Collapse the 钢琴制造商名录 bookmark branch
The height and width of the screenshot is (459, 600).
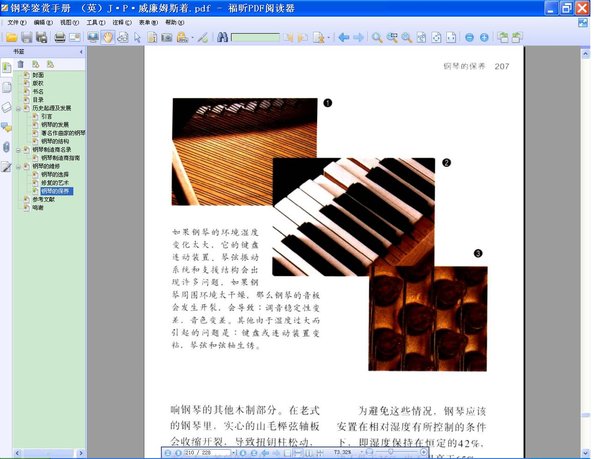(x=18, y=149)
